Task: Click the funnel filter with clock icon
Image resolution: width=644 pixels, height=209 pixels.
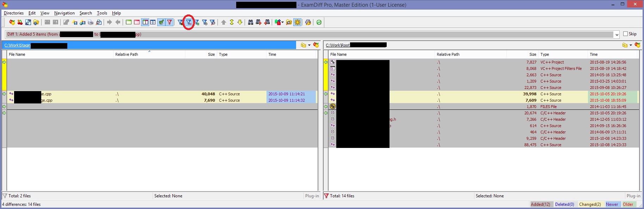Action: coord(205,22)
